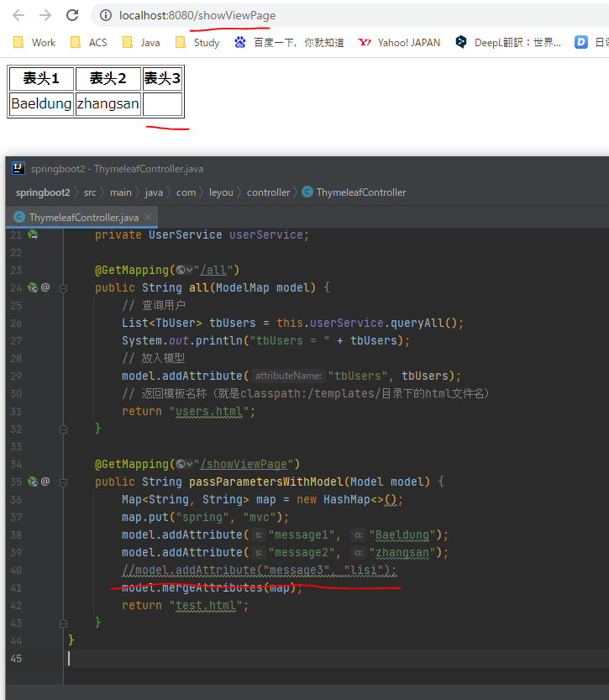The height and width of the screenshot is (700, 609).
Task: Click the "zhangsan" string on line 39
Action: click(402, 553)
